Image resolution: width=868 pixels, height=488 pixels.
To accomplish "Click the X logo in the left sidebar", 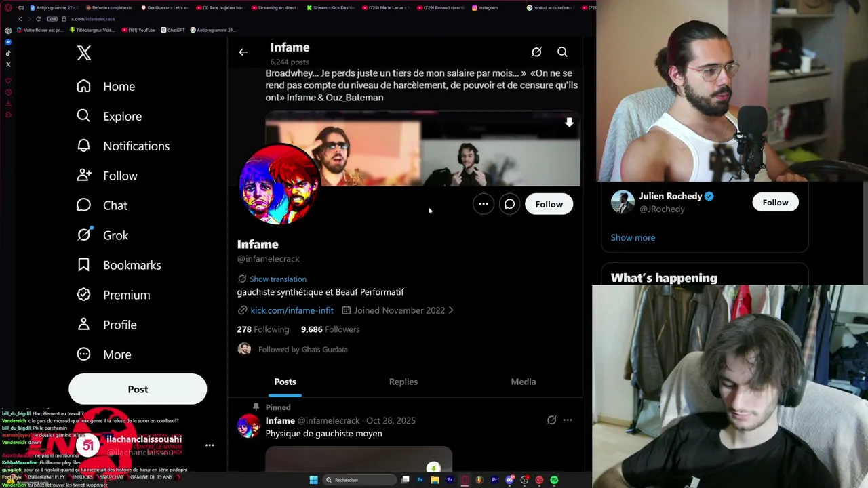I will point(84,54).
